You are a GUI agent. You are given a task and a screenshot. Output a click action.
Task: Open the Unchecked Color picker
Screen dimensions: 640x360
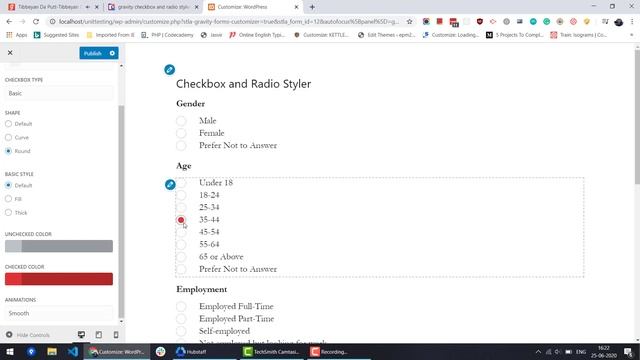pyautogui.click(x=59, y=246)
